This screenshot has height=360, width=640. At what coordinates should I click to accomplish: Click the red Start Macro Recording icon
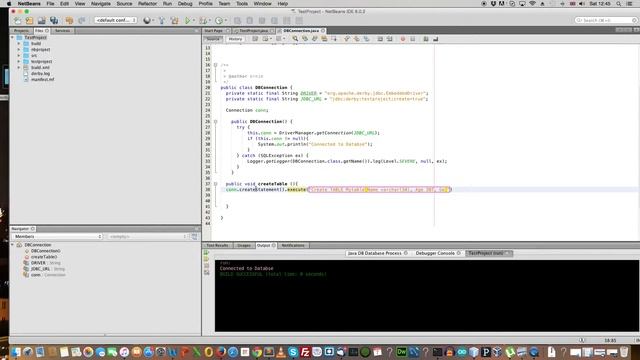pyautogui.click(x=403, y=39)
